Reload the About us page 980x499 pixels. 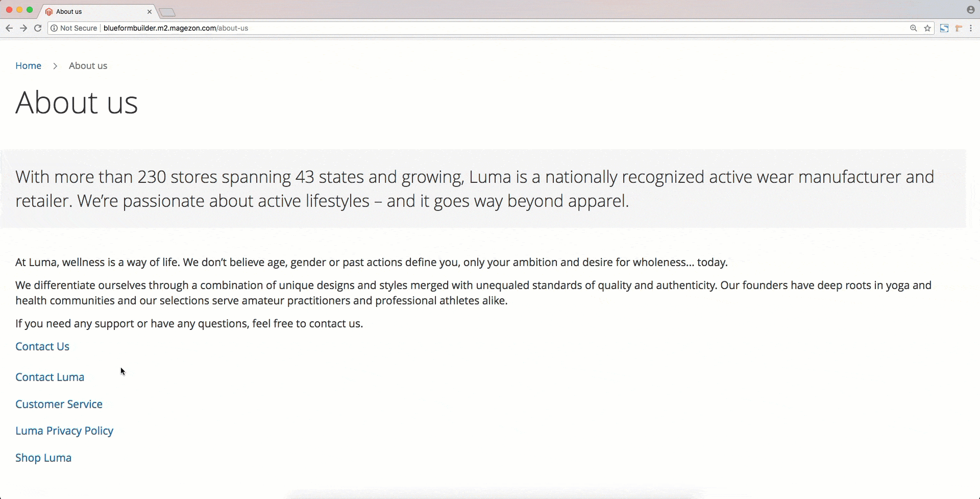pyautogui.click(x=38, y=28)
